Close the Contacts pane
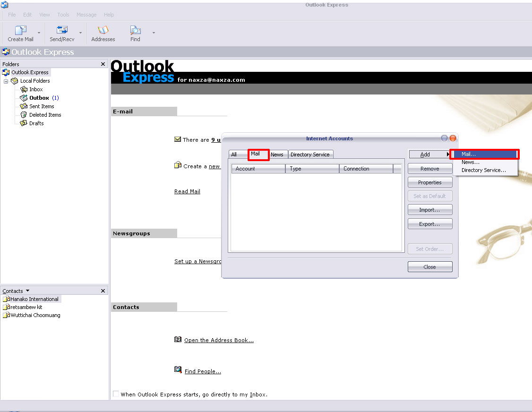Screen dimensions: 532x412 [x=103, y=291]
